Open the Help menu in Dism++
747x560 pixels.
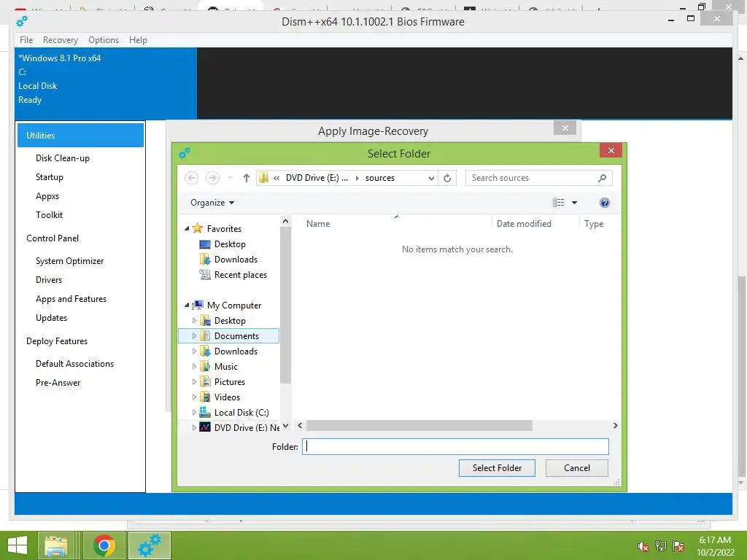click(x=138, y=40)
